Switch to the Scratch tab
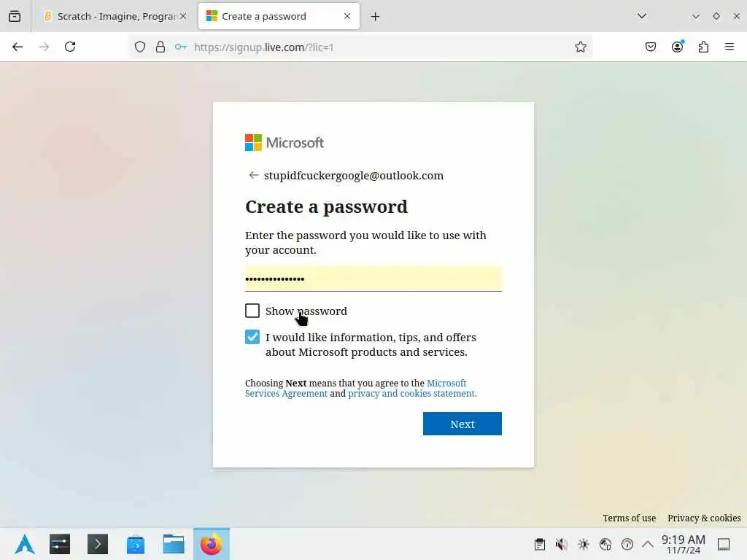Image resolution: width=747 pixels, height=560 pixels. pyautogui.click(x=115, y=16)
